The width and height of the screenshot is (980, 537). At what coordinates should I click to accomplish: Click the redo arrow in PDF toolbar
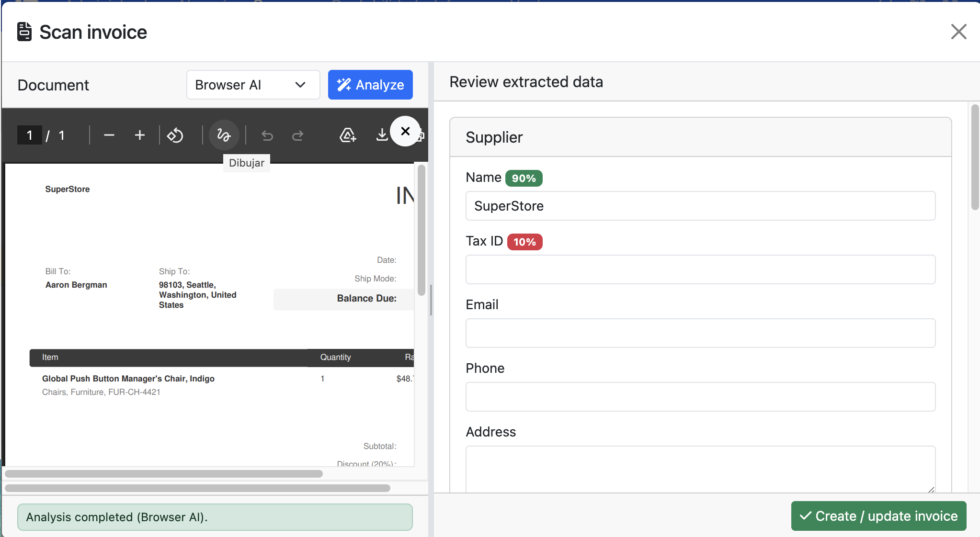[x=298, y=136]
